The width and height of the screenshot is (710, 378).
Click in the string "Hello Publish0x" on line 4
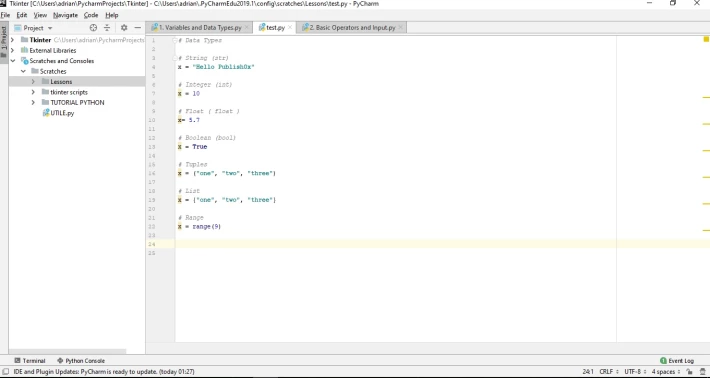(x=223, y=67)
